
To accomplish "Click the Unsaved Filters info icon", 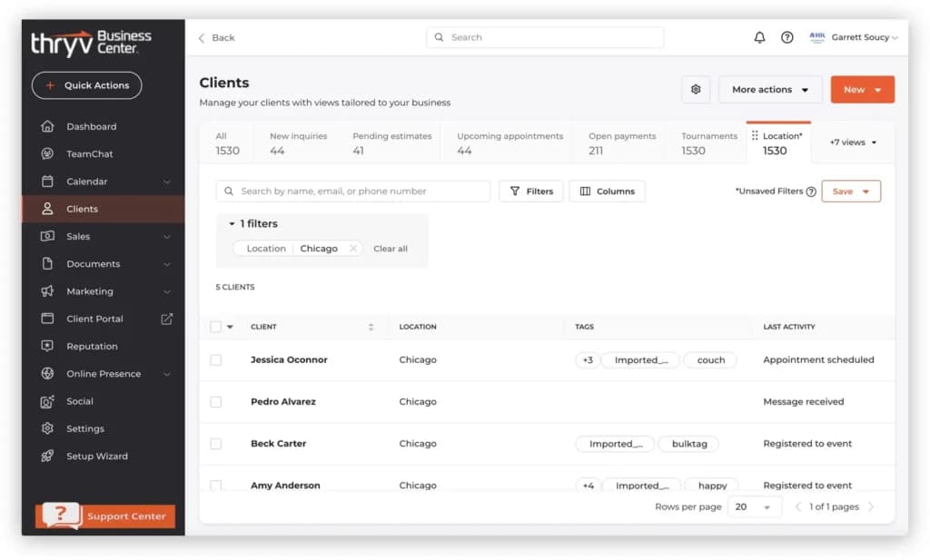I will [x=811, y=192].
